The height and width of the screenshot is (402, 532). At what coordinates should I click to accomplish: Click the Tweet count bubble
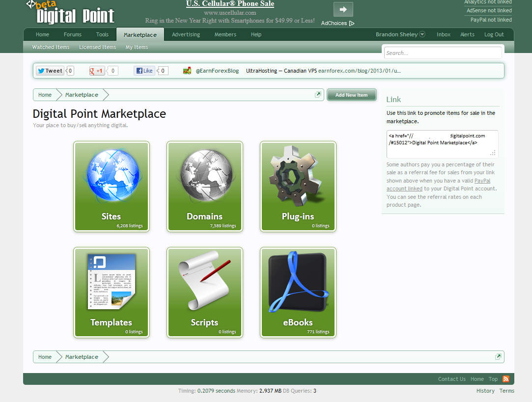70,71
